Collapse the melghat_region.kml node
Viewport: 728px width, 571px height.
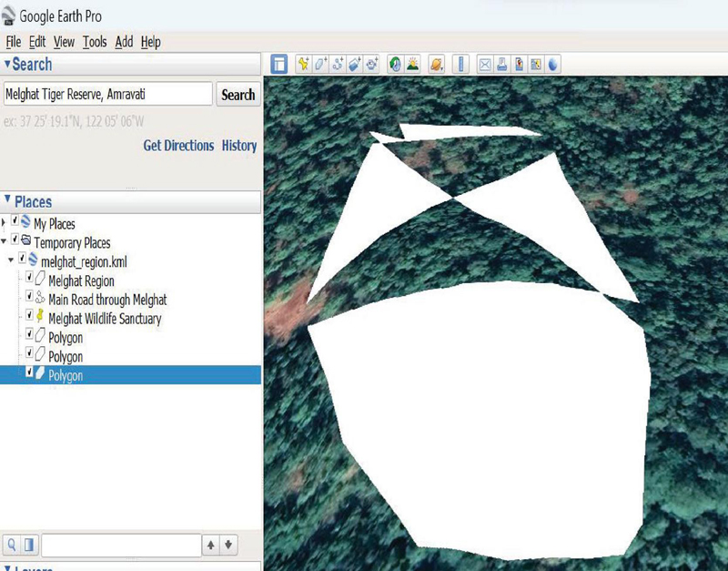(11, 260)
